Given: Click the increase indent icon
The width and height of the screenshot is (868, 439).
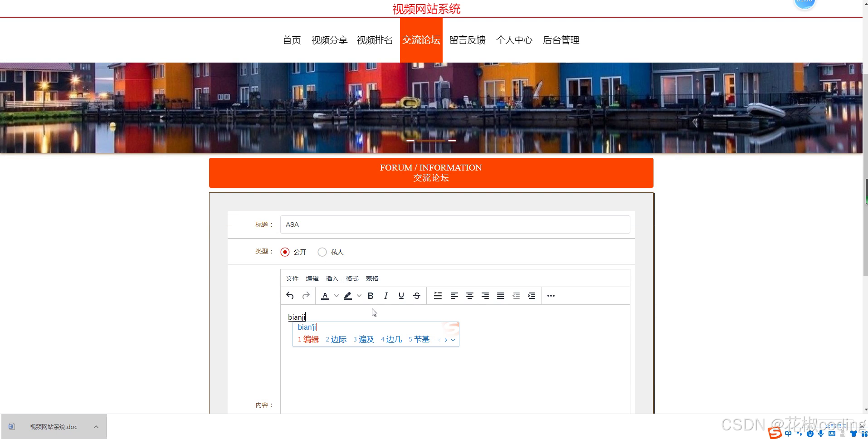Looking at the screenshot, I should 531,295.
